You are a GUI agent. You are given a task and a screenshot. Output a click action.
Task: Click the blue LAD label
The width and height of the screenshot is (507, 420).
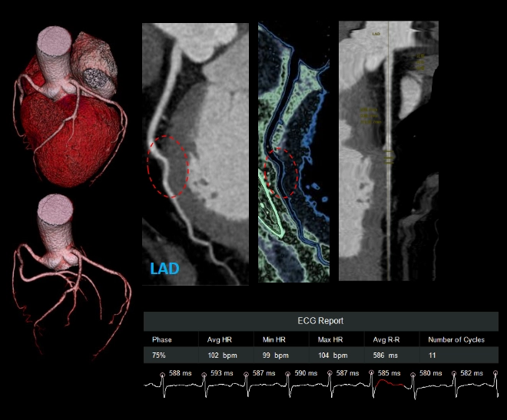pyautogui.click(x=166, y=270)
